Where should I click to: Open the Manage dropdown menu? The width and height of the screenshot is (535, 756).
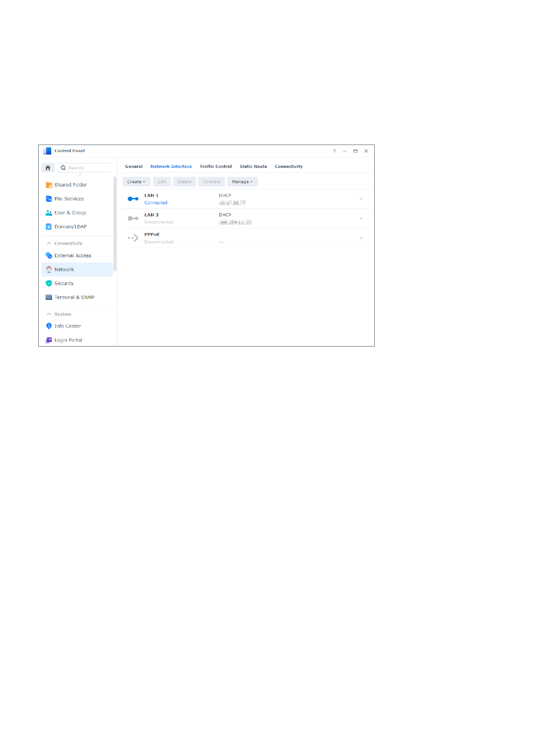242,182
